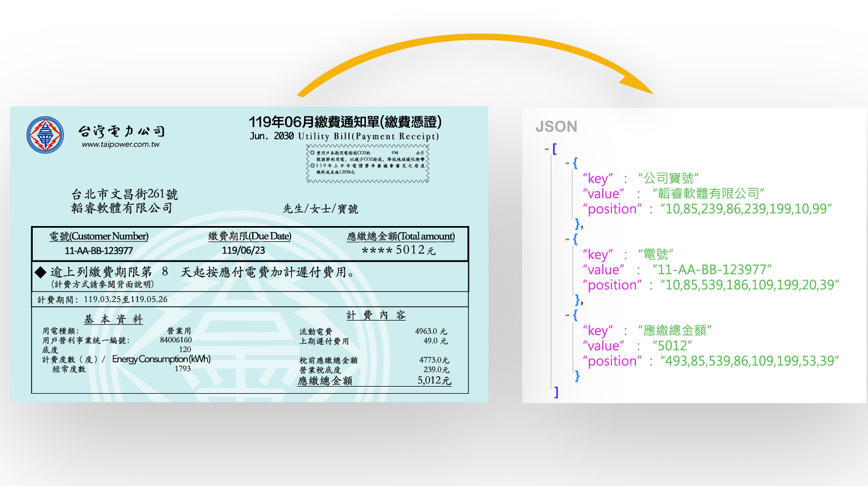
Task: Click the "電號" key in JSON
Action: [x=656, y=254]
